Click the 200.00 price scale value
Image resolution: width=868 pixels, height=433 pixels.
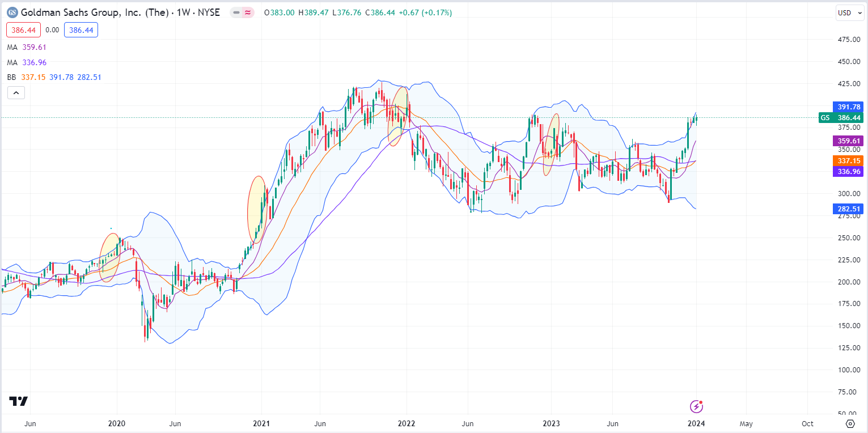(x=849, y=282)
